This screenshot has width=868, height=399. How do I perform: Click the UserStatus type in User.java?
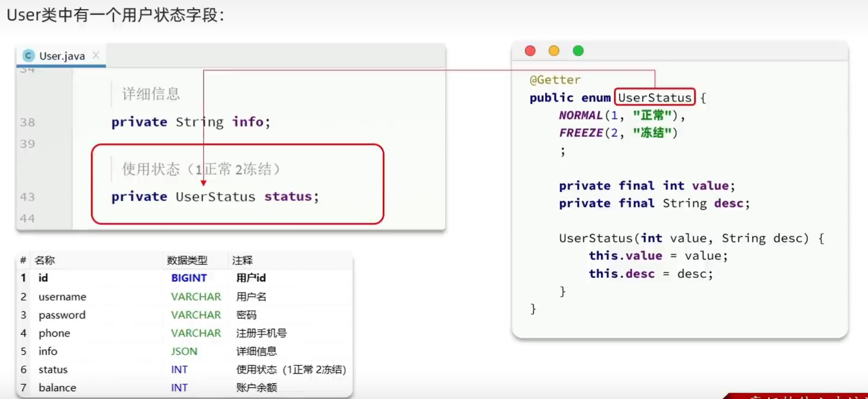(215, 197)
